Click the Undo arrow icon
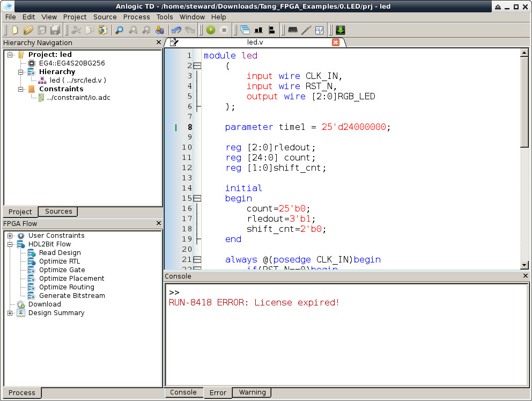This screenshot has height=401, width=532. click(176, 30)
